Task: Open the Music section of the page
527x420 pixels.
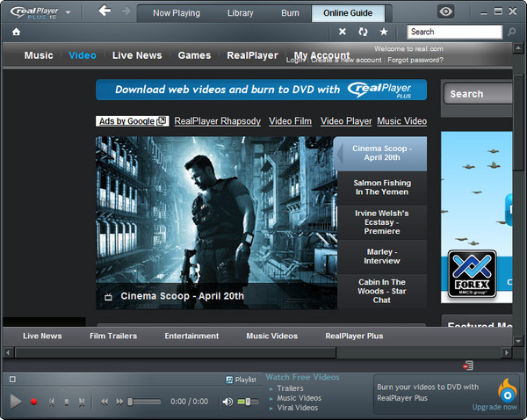Action: pyautogui.click(x=39, y=55)
